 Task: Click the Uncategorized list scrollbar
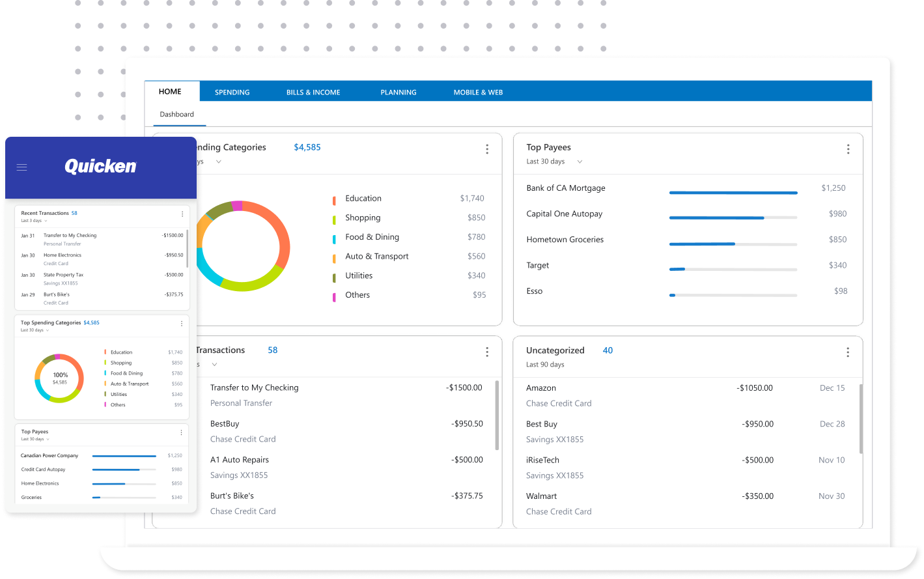861,419
